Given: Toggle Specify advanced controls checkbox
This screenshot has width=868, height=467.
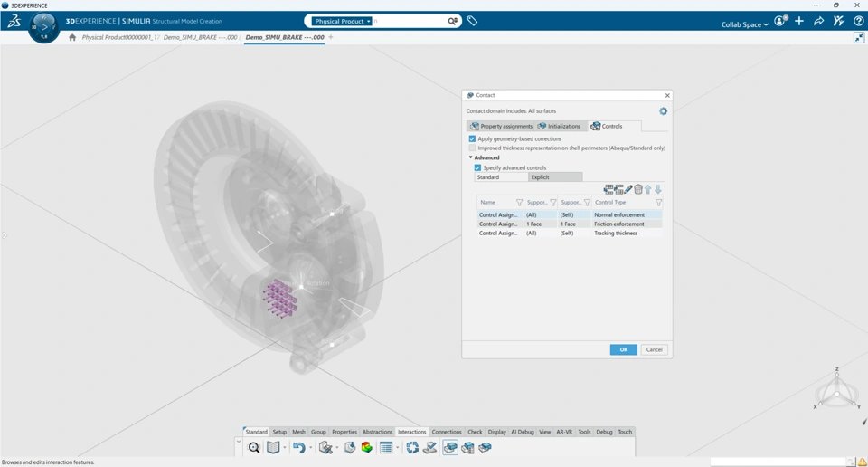Looking at the screenshot, I should [x=477, y=167].
